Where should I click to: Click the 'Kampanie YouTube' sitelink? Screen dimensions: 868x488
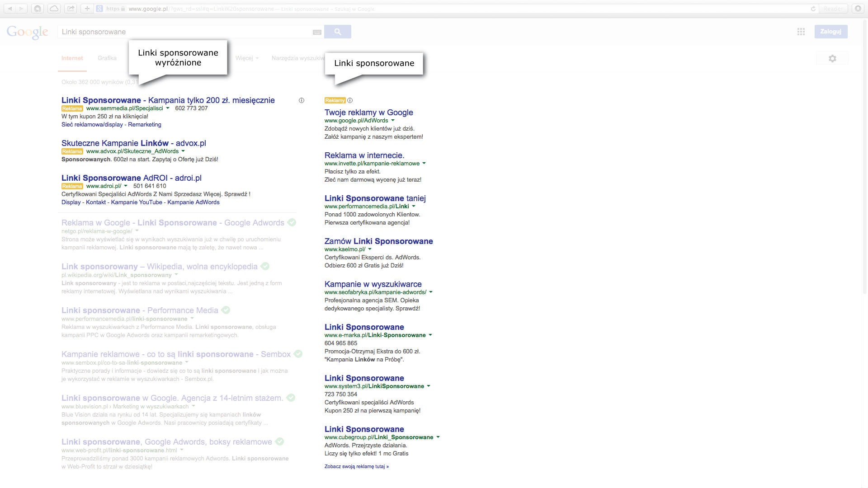[x=137, y=202]
